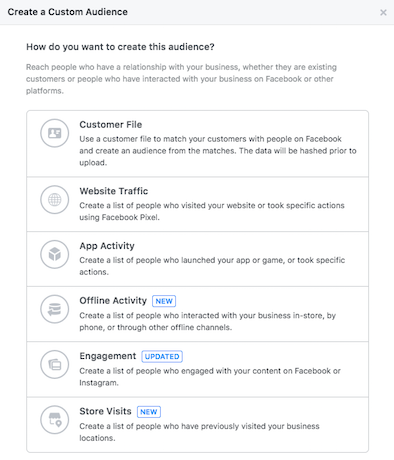The width and height of the screenshot is (394, 460).
Task: Pick the Engagement option title
Action: click(108, 356)
